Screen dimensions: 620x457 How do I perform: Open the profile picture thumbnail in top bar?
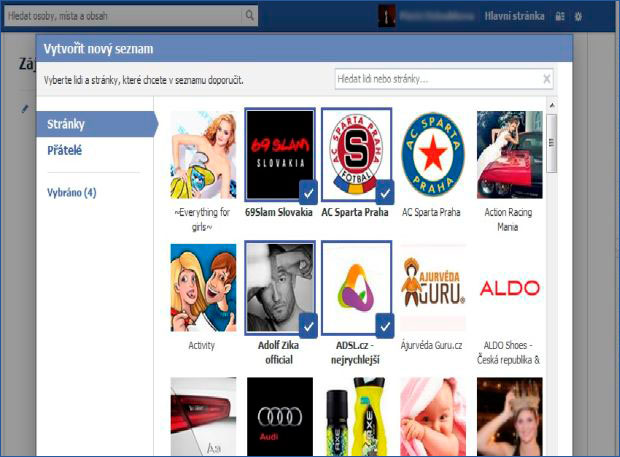coord(386,16)
